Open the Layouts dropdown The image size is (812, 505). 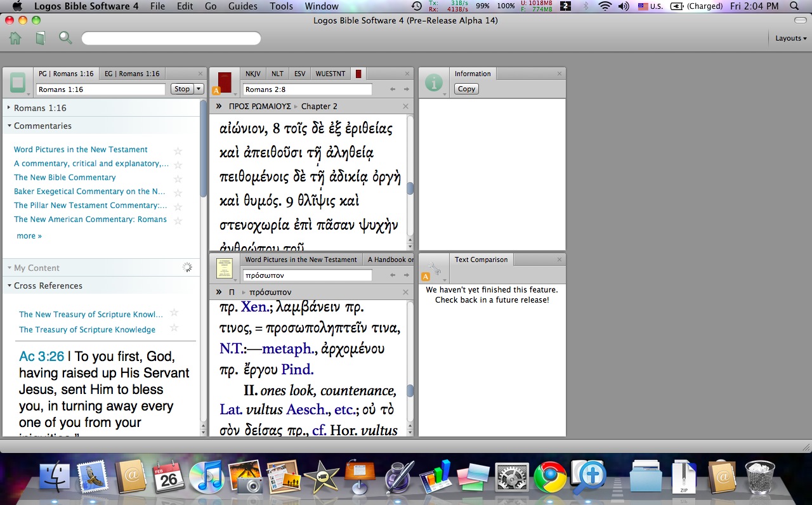791,38
